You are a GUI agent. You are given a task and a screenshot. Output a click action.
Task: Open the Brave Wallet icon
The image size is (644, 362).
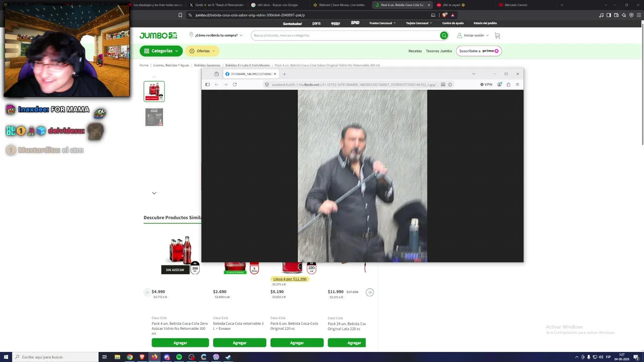coord(616,15)
